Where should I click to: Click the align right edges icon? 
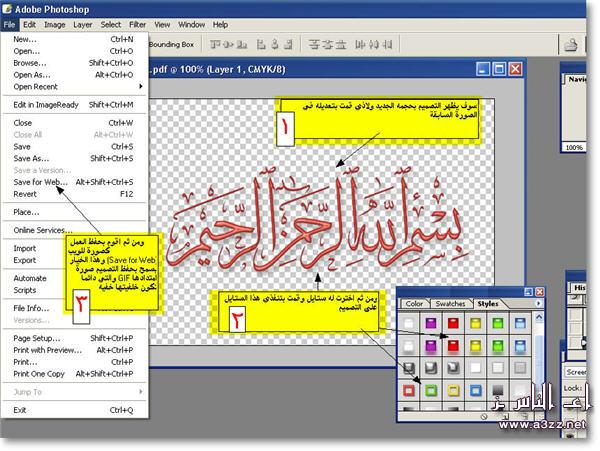(x=288, y=45)
